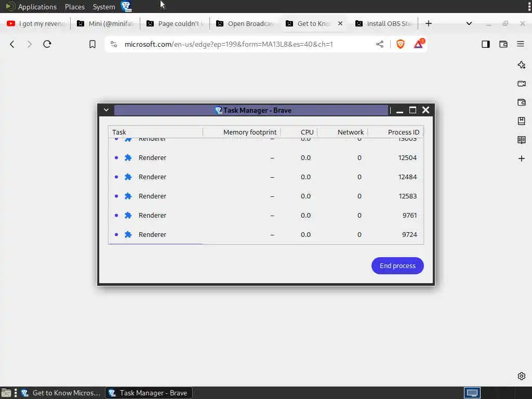Click process ID value 12504
Viewport: 532px width, 399px height.
[x=407, y=158]
